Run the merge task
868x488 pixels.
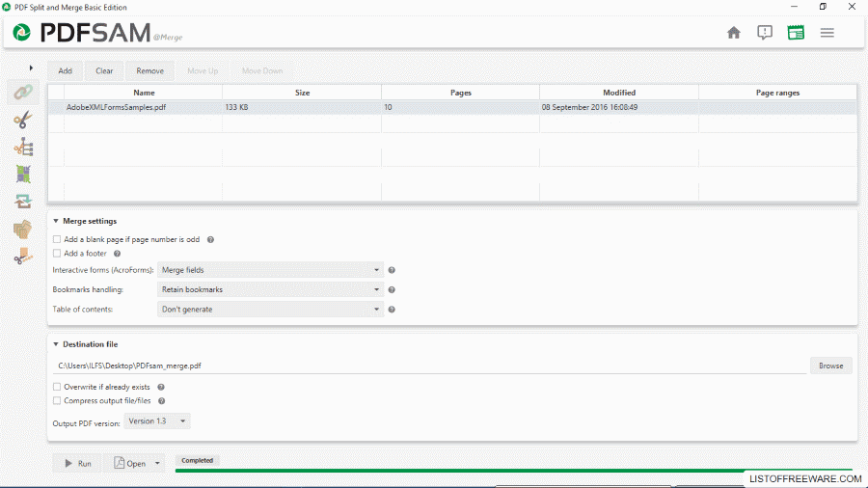[x=77, y=463]
